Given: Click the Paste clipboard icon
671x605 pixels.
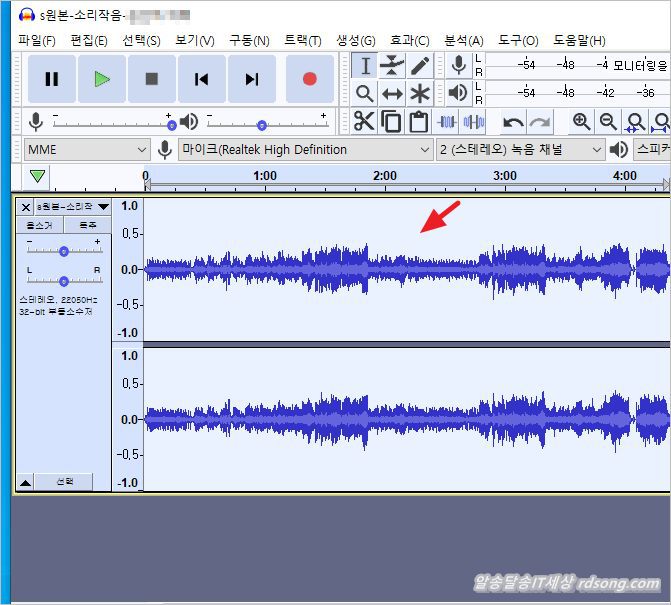Looking at the screenshot, I should coord(418,122).
